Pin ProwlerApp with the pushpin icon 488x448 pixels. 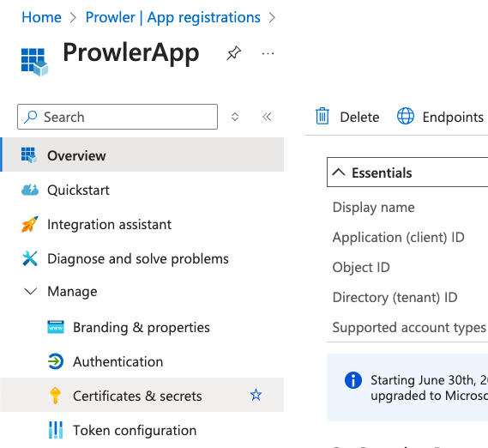coord(234,53)
